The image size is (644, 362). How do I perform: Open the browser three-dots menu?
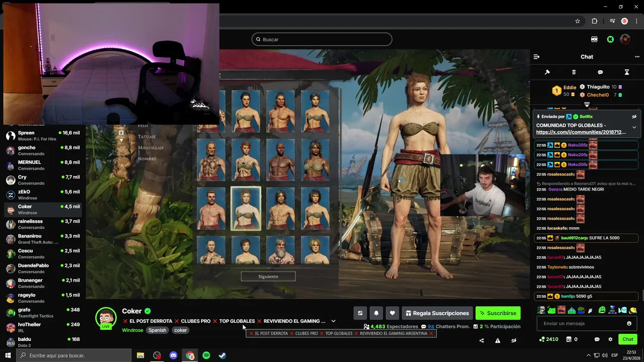(x=636, y=21)
